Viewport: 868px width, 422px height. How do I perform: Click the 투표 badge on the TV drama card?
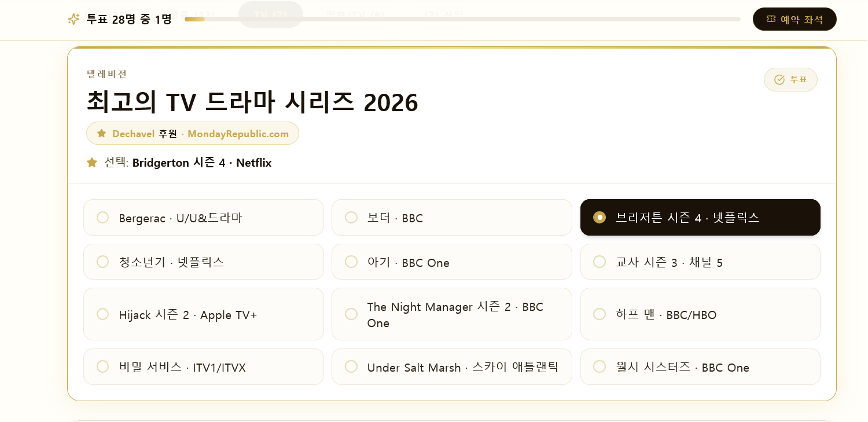click(x=790, y=79)
